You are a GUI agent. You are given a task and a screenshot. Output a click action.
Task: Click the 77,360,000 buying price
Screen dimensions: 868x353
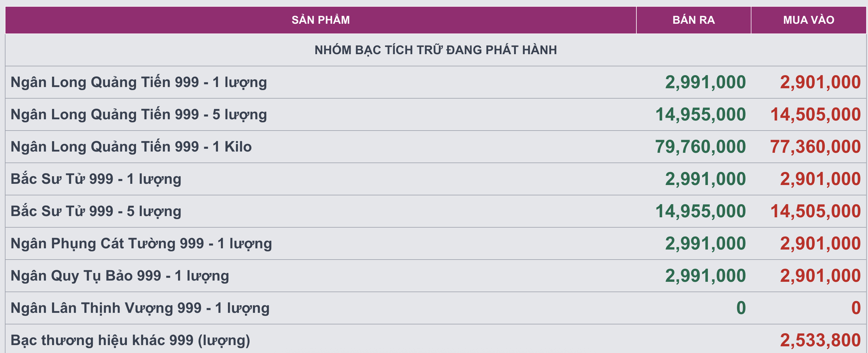point(815,147)
